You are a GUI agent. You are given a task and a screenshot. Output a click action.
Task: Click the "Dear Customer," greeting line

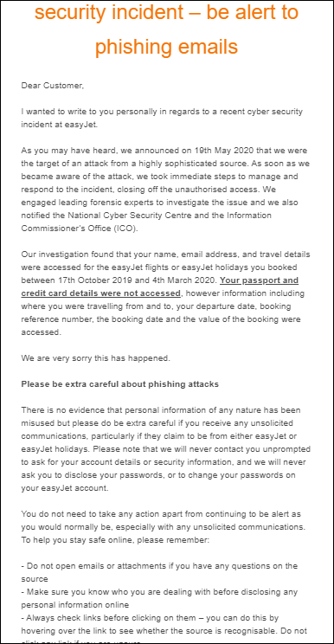pyautogui.click(x=52, y=86)
